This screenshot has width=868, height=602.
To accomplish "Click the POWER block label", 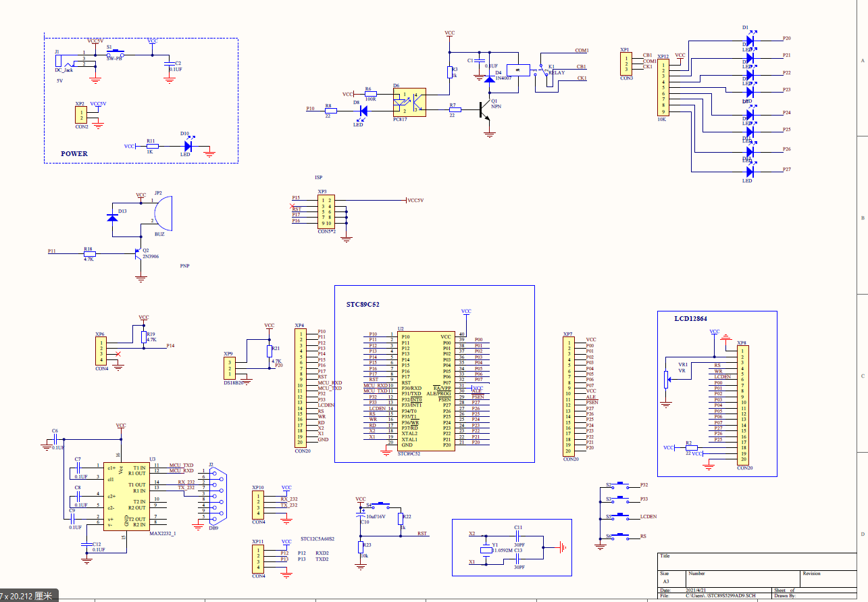I will pos(74,153).
